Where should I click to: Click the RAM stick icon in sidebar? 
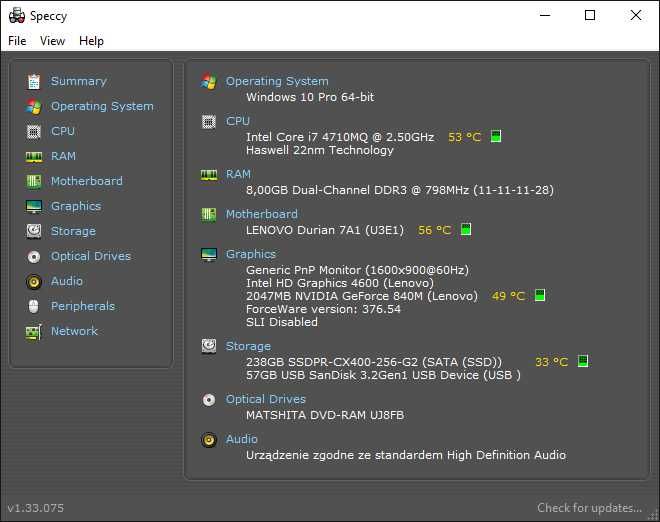click(34, 157)
